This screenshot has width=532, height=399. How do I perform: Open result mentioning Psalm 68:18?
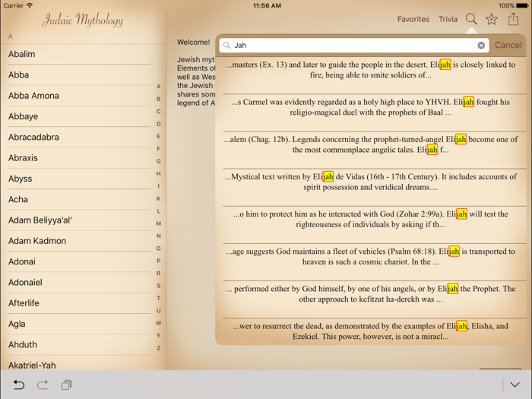pyautogui.click(x=371, y=256)
